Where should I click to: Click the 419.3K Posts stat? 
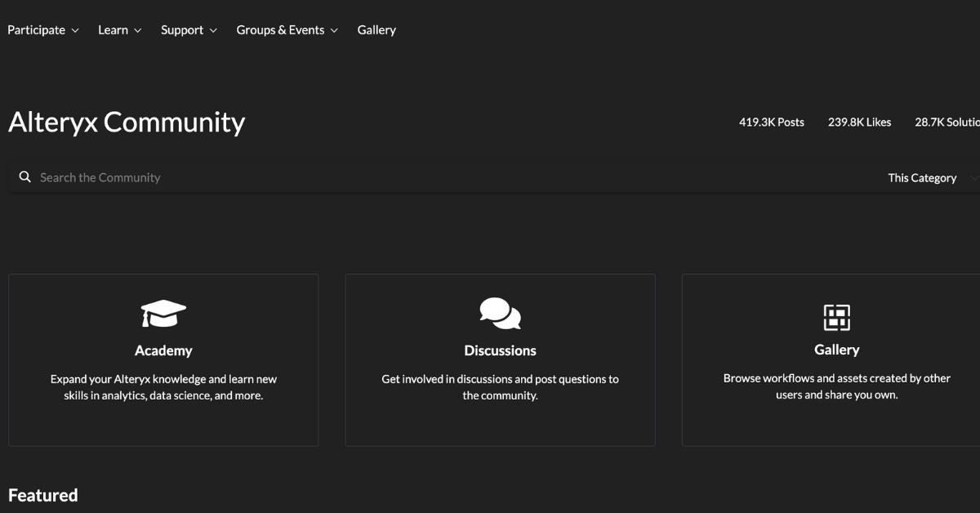click(772, 122)
